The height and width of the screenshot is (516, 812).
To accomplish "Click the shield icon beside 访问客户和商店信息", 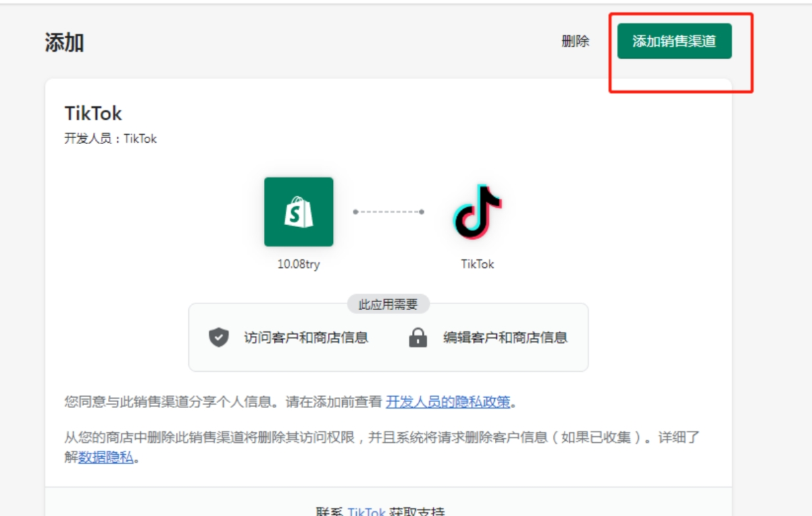I will click(218, 338).
